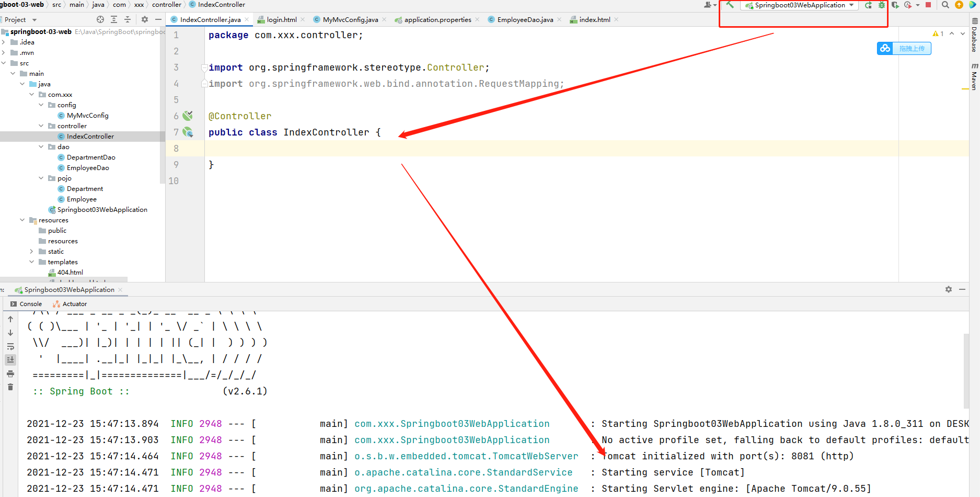The width and height of the screenshot is (980, 497).
Task: Click the console scroll-down arrow icon
Action: 10,333
